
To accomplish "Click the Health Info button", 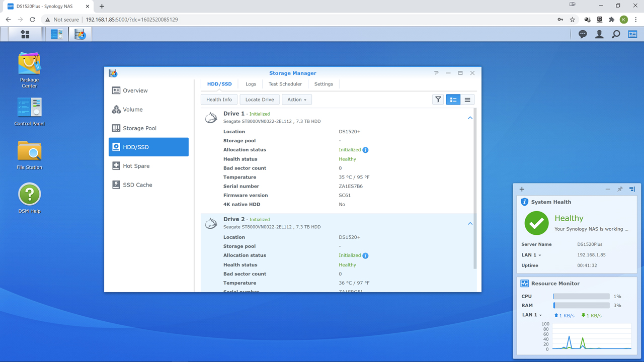I will coord(219,100).
